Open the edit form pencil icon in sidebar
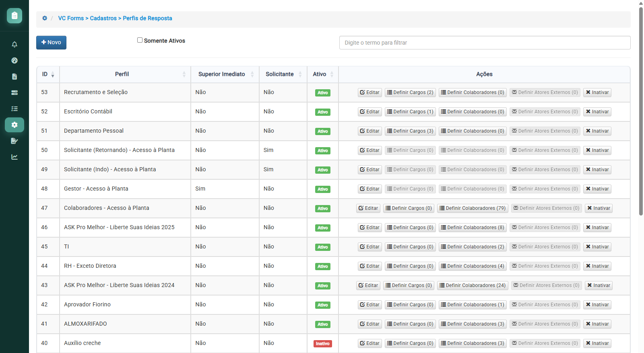The image size is (644, 353). [14, 141]
